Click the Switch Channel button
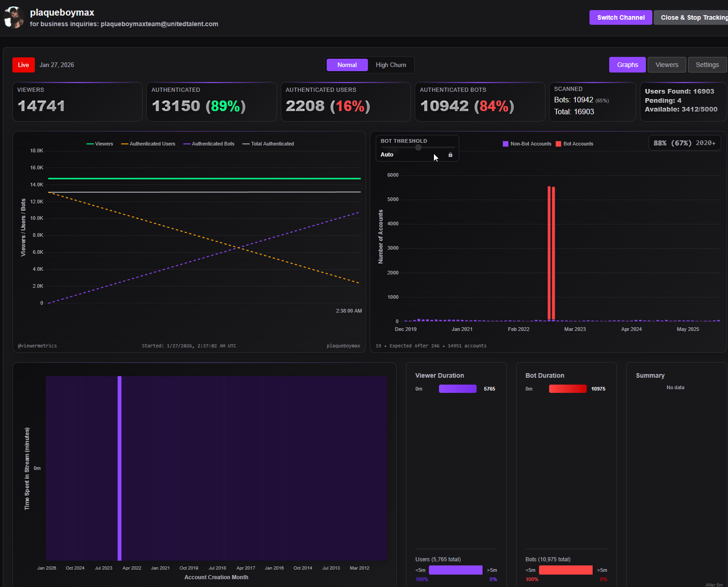The height and width of the screenshot is (587, 728). pos(621,17)
